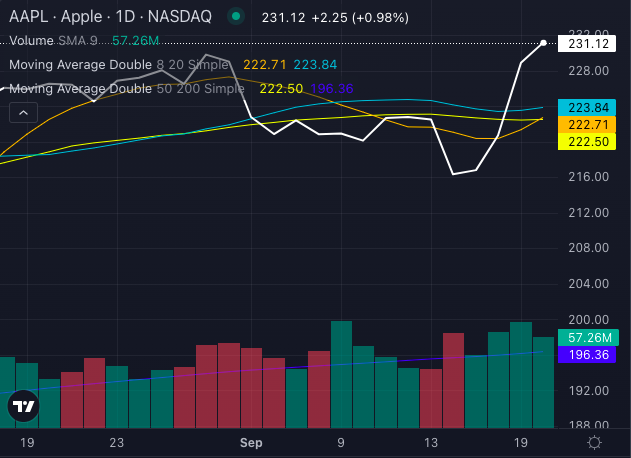The image size is (631, 458).
Task: Collapse the indicator legend with chevron
Action: click(x=22, y=113)
